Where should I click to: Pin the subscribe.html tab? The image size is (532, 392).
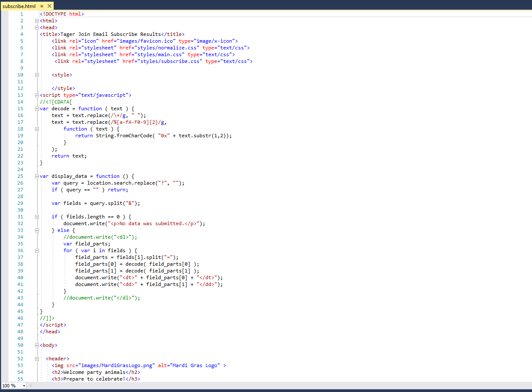click(x=41, y=6)
